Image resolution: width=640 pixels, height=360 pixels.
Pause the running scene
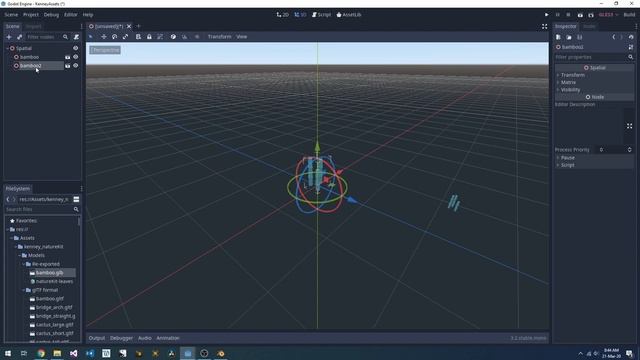pyautogui.click(x=558, y=15)
